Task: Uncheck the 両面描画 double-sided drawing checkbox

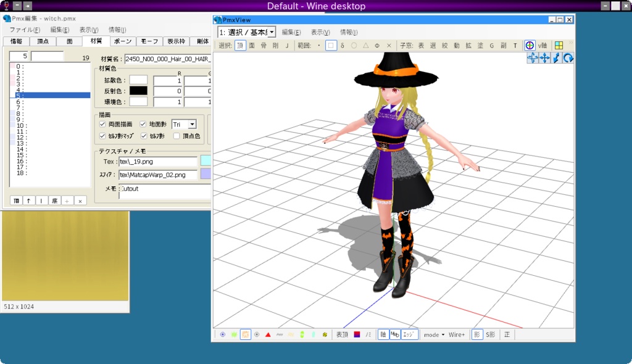Action: pos(102,123)
